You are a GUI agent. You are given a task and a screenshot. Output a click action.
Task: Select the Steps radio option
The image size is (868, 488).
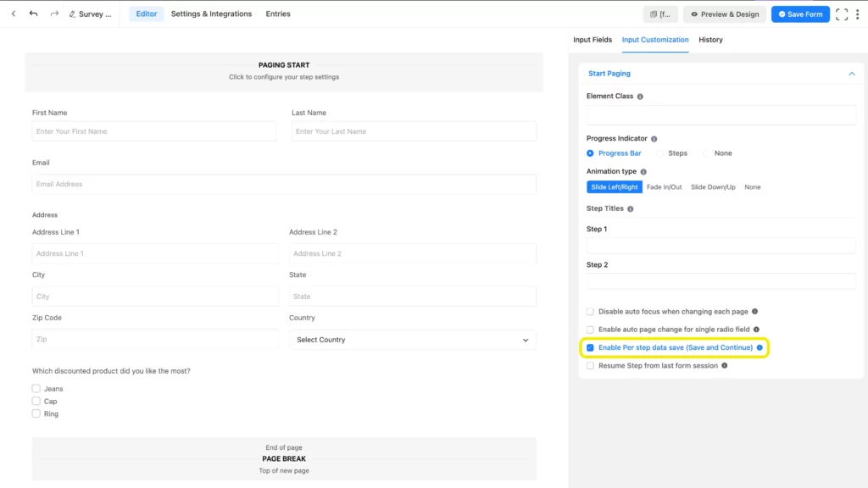coord(659,153)
